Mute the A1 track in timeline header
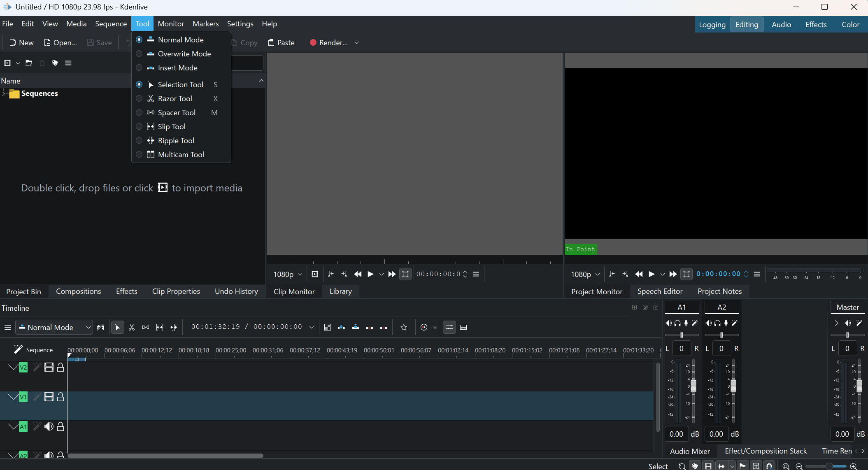 49,426
